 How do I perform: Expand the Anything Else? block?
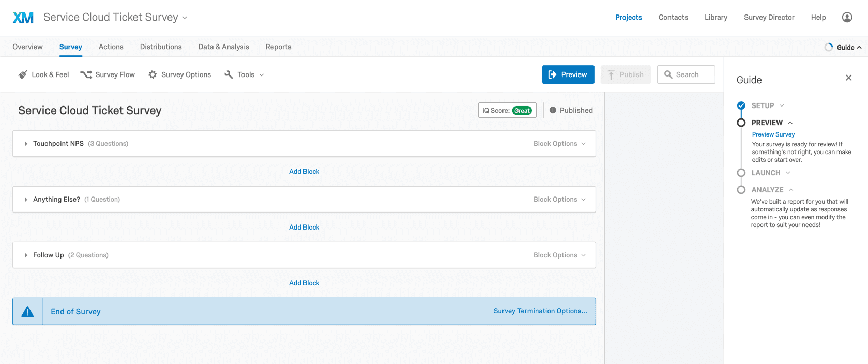click(x=26, y=200)
